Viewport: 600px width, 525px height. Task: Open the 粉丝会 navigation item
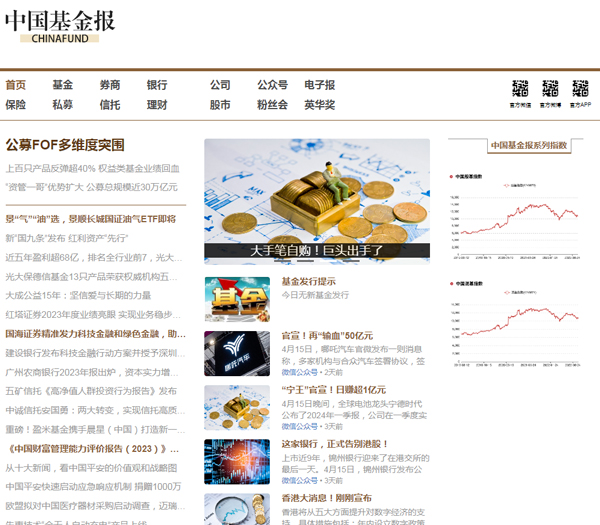tap(272, 104)
